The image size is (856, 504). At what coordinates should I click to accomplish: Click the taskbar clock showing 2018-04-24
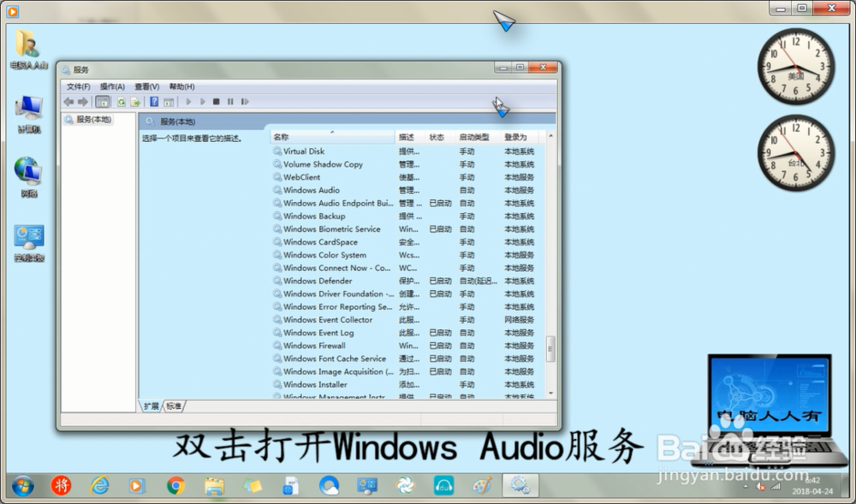click(812, 485)
